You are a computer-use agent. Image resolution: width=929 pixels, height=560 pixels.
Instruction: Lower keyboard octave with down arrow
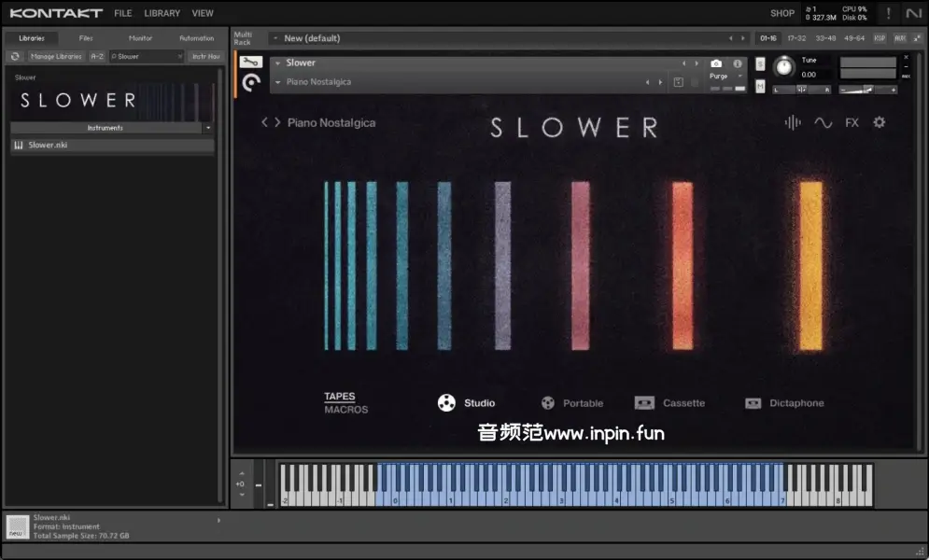(x=242, y=495)
